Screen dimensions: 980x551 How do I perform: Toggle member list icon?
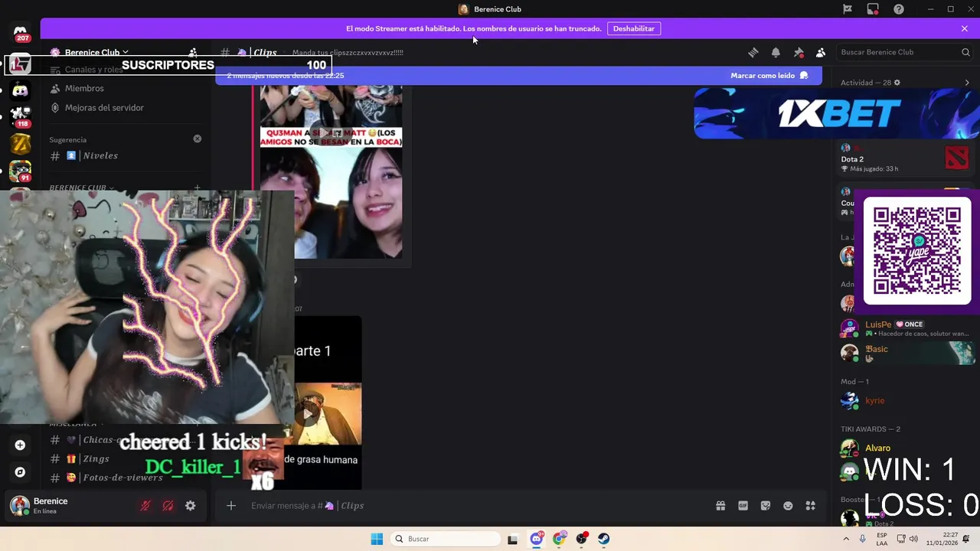821,52
